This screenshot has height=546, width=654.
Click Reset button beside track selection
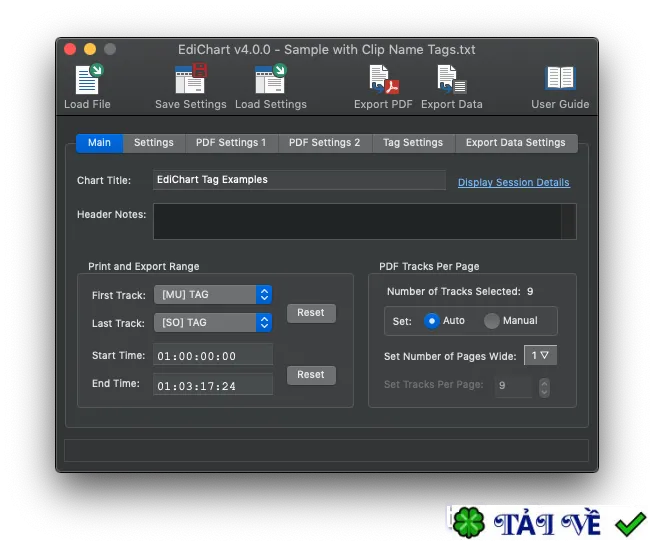311,313
